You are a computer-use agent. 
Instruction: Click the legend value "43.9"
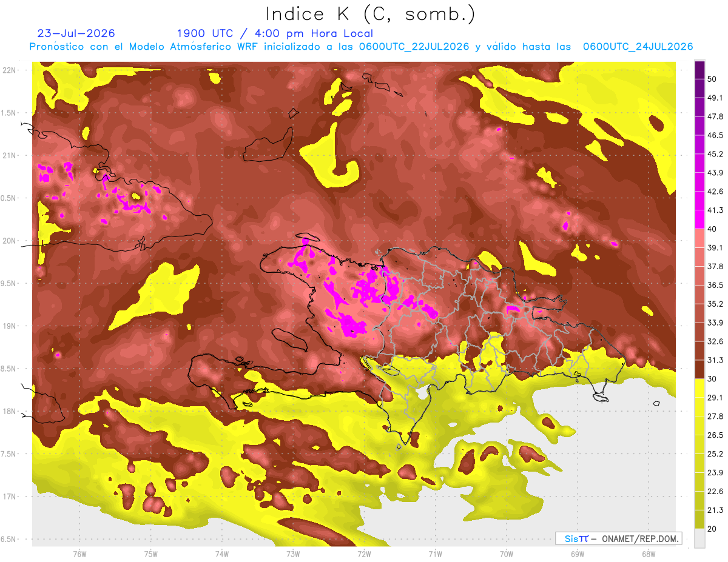click(715, 173)
